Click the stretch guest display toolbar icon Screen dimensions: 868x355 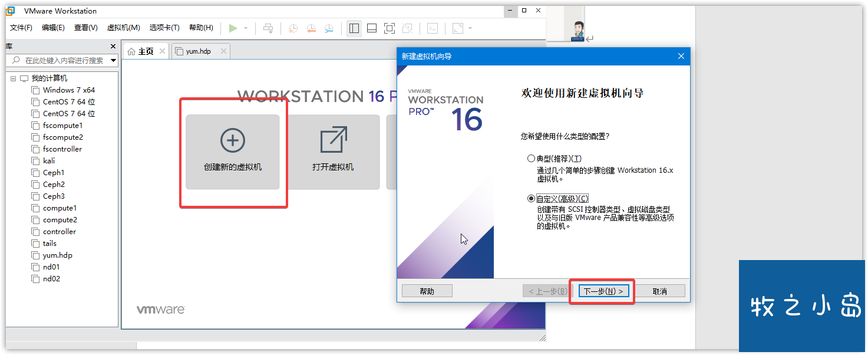tap(458, 28)
